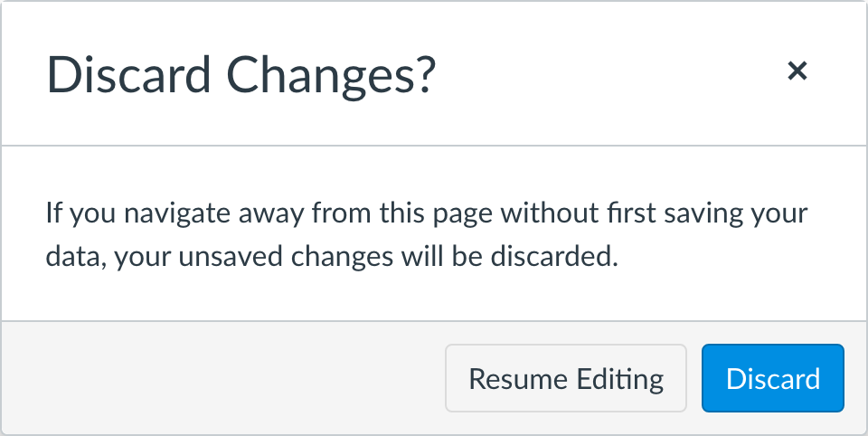The height and width of the screenshot is (436, 868).
Task: Click the "Discard Changes?" dialog heading
Action: point(241,75)
